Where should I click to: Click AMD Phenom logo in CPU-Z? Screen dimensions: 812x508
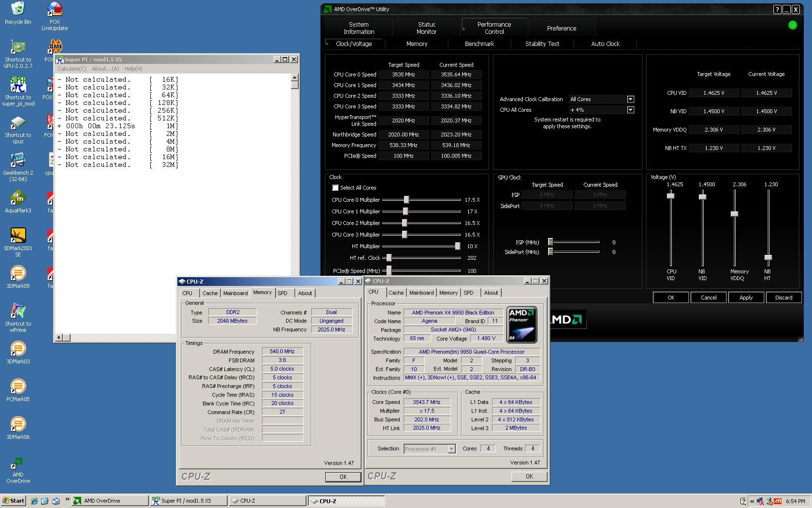[522, 325]
